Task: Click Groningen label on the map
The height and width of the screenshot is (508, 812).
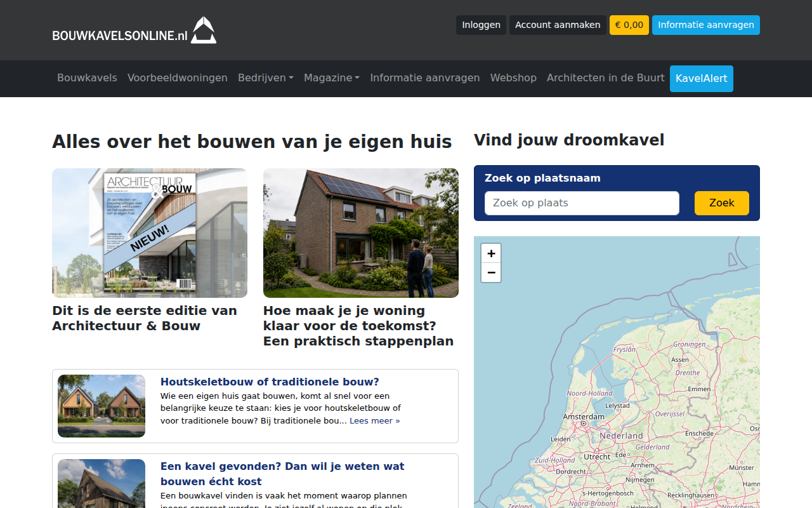Action: 689,344
